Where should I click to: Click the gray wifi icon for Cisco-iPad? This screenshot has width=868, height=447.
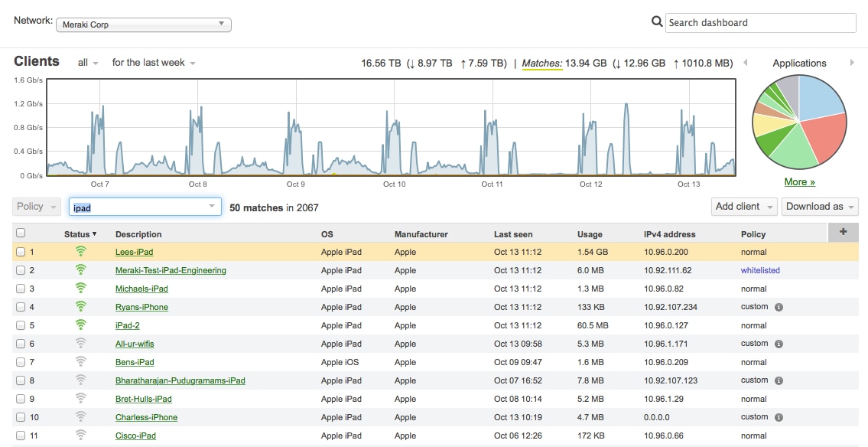(81, 435)
